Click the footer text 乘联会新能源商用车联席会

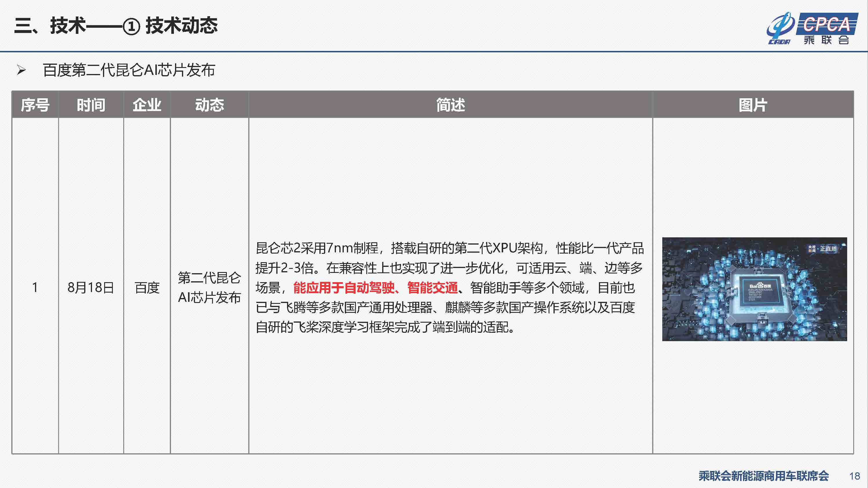(x=764, y=476)
